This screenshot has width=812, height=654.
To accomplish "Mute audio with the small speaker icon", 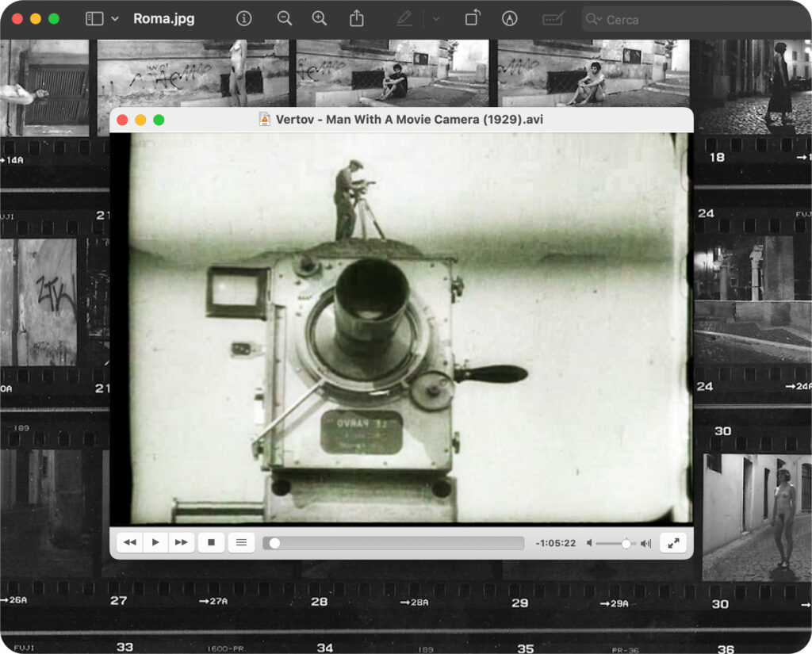I will point(589,543).
